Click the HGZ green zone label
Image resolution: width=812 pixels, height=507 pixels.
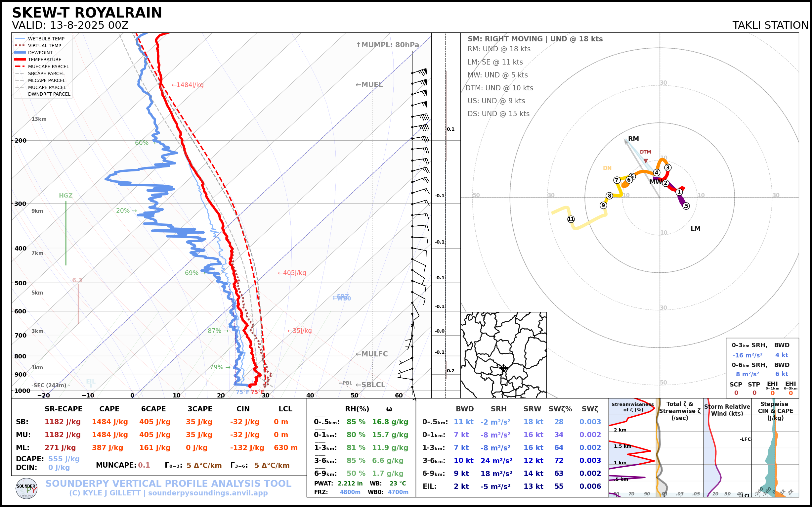[66, 196]
